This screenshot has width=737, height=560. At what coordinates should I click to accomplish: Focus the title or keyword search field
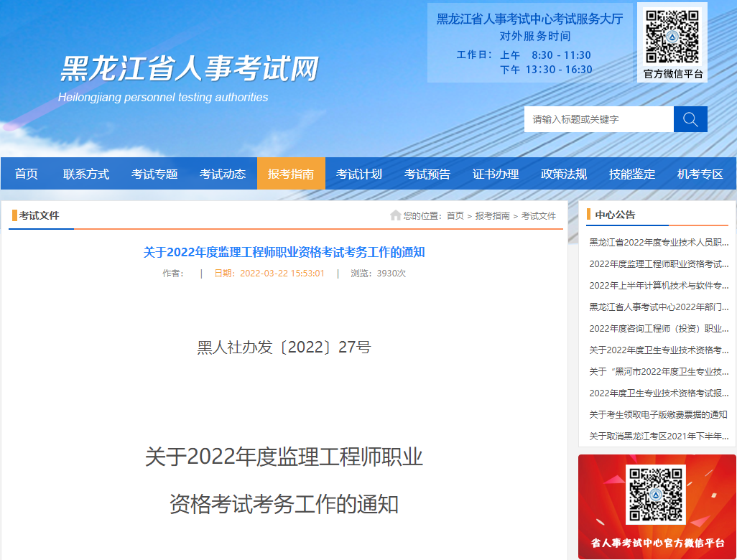coord(599,119)
